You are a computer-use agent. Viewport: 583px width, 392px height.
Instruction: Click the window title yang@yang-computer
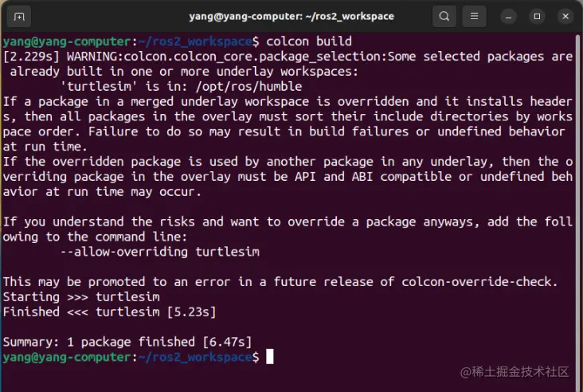click(291, 17)
